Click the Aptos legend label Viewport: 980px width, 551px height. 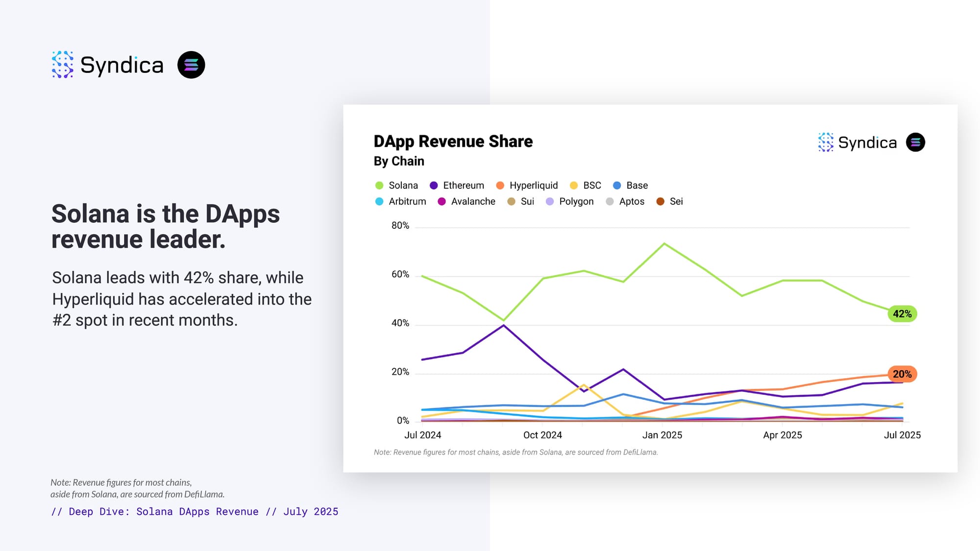pyautogui.click(x=632, y=202)
